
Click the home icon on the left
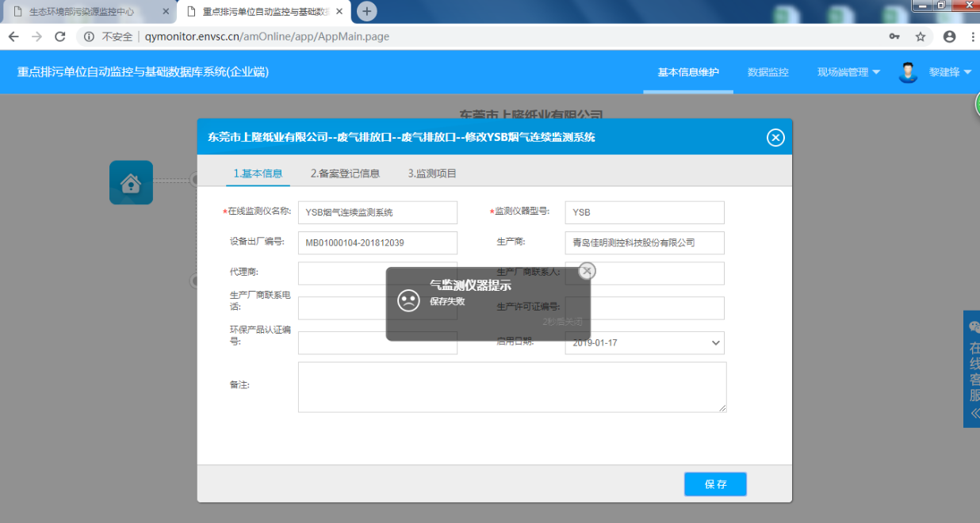click(131, 183)
